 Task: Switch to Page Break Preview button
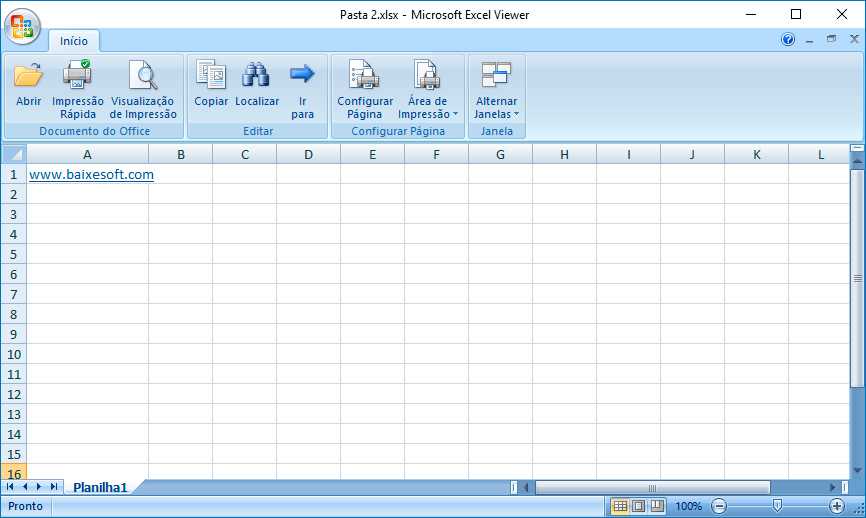pos(657,506)
